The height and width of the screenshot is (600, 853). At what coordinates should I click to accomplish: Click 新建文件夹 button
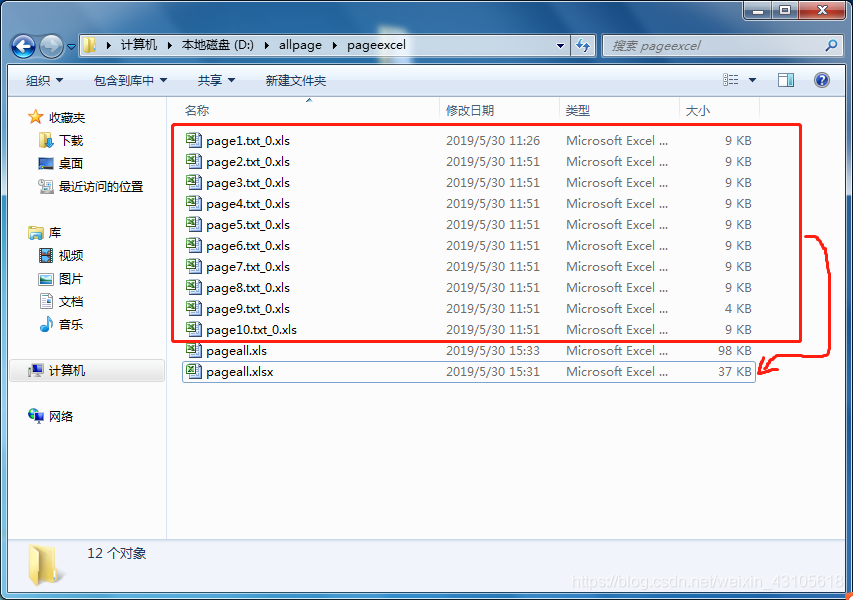click(295, 81)
